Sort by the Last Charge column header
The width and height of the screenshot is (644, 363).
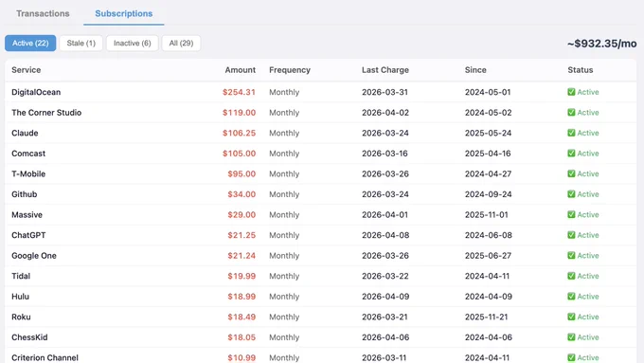click(x=385, y=70)
